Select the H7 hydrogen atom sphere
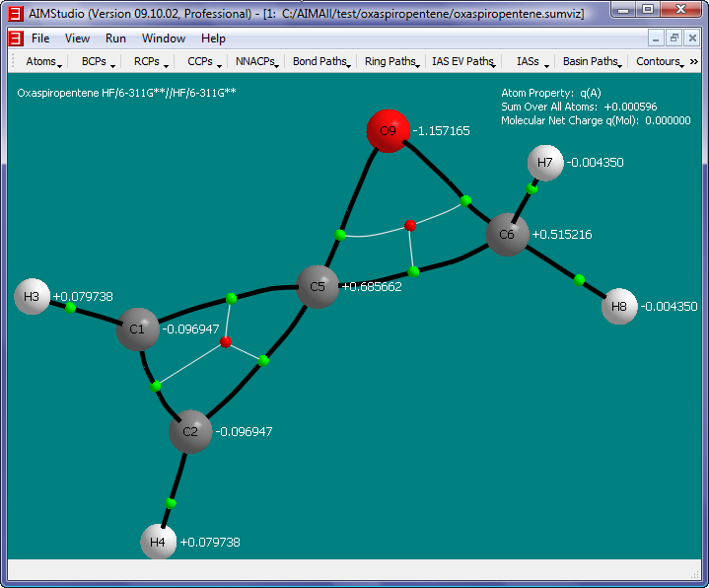 (x=545, y=163)
